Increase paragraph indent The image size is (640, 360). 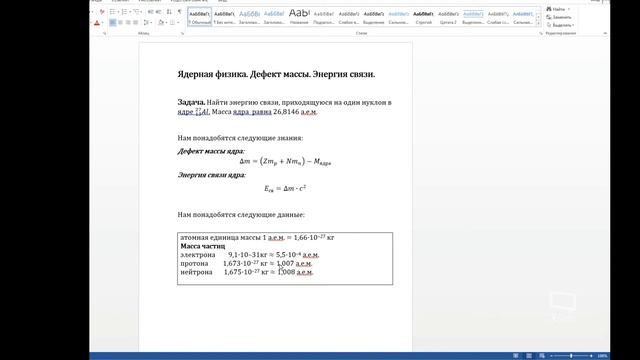click(158, 12)
